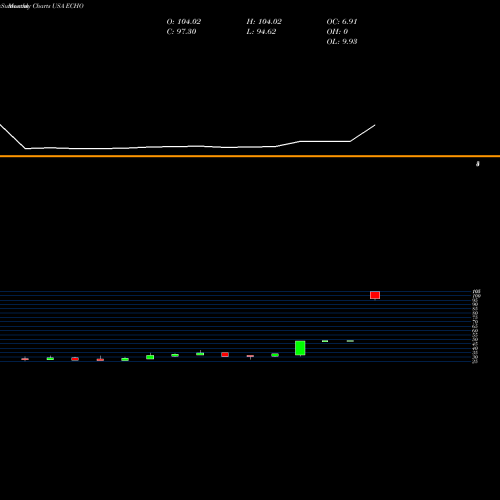Image resolution: width=500 pixels, height=500 pixels.
Task: Select the high price text H: 104.02
Action: pyautogui.click(x=264, y=22)
